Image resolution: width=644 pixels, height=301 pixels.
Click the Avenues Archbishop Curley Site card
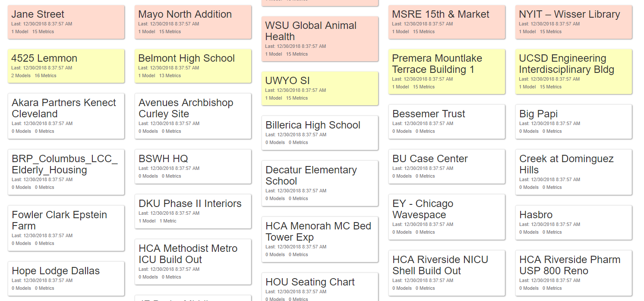pos(193,116)
